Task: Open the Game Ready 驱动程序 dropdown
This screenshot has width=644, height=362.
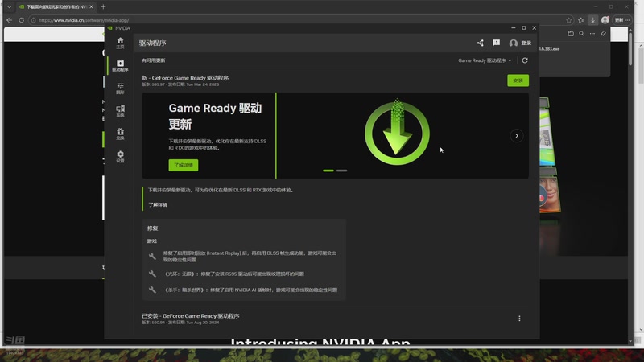Action: (x=485, y=60)
